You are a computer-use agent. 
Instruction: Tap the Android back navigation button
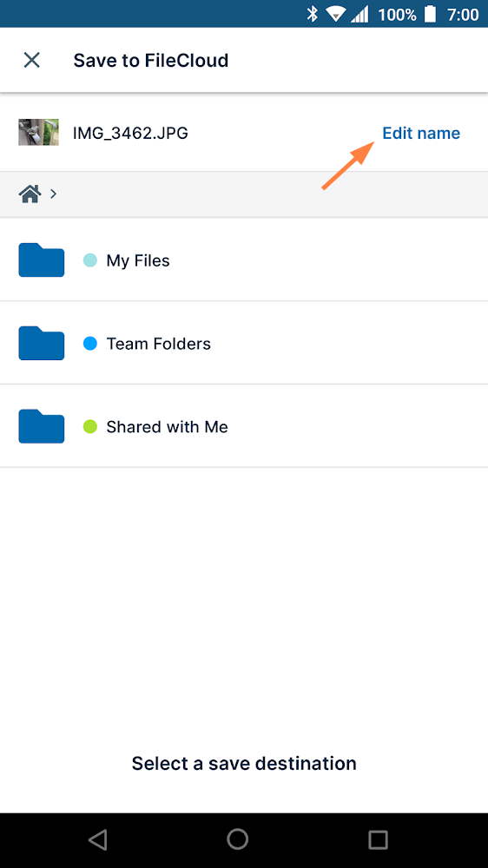[x=98, y=839]
